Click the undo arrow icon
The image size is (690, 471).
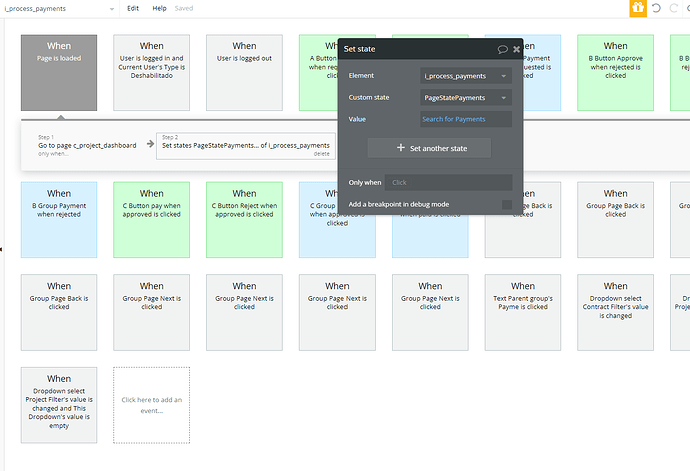click(x=656, y=8)
